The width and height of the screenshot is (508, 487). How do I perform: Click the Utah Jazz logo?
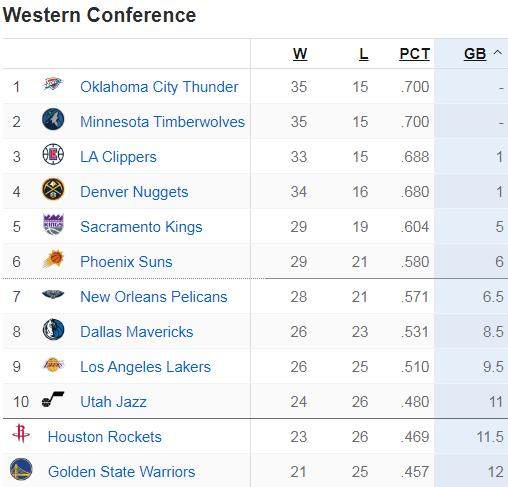(53, 399)
